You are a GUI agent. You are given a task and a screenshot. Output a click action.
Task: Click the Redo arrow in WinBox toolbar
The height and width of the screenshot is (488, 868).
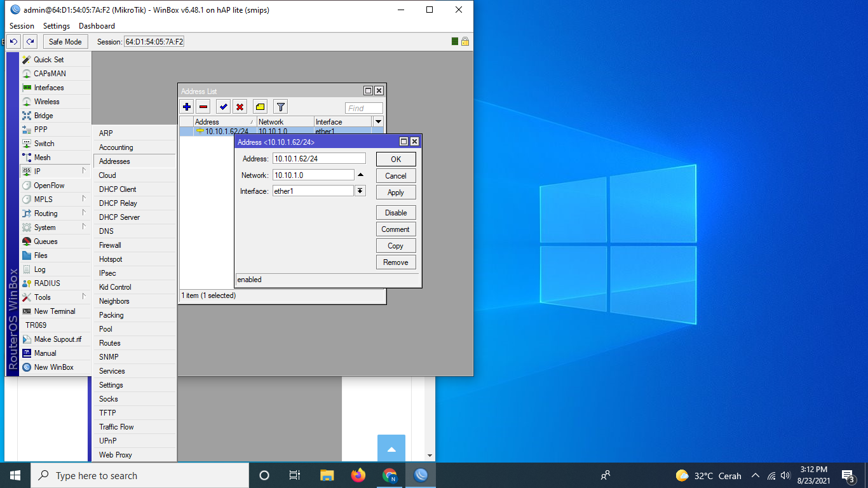pyautogui.click(x=30, y=41)
